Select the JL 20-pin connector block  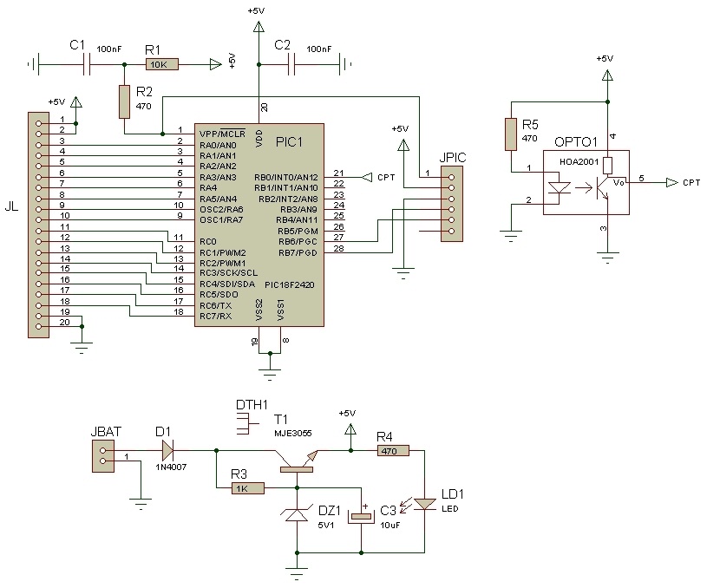[38, 225]
